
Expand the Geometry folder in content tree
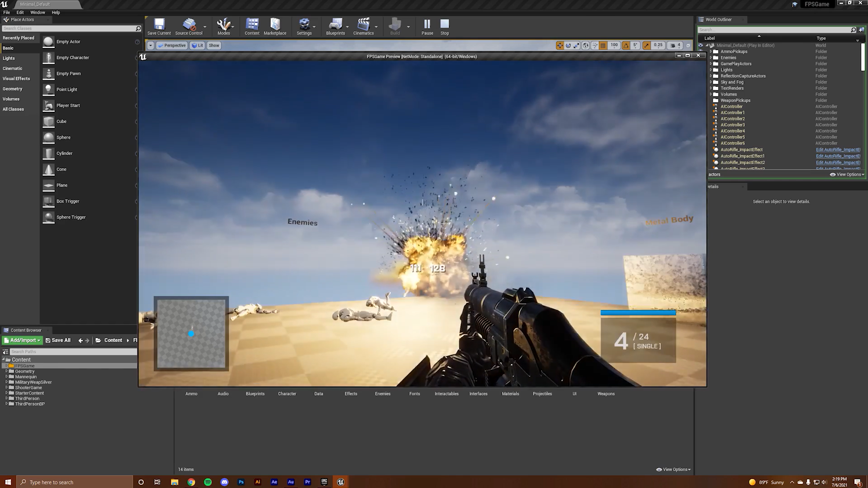click(6, 371)
